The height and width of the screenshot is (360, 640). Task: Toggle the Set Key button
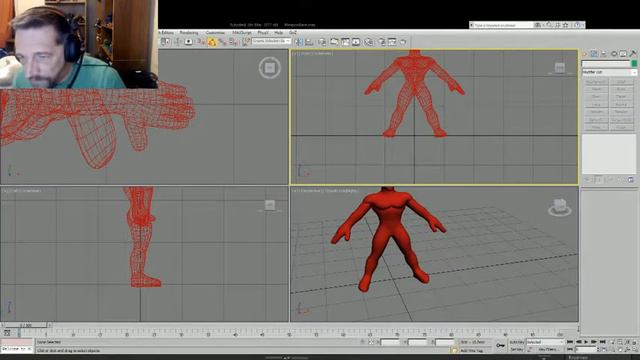point(517,350)
